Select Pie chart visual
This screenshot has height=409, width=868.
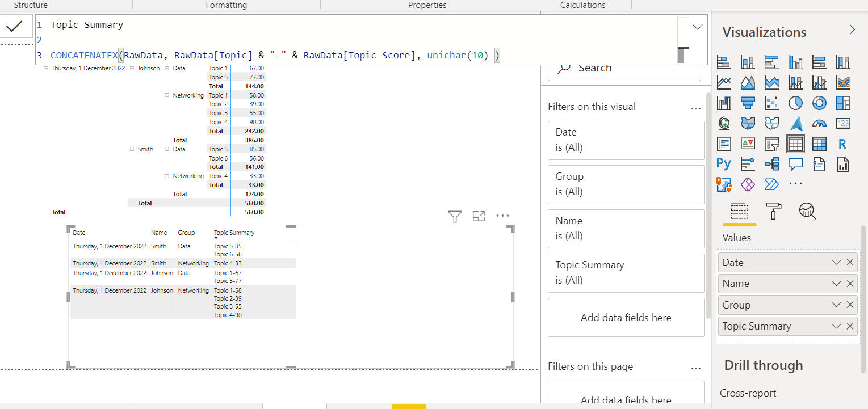tap(795, 103)
